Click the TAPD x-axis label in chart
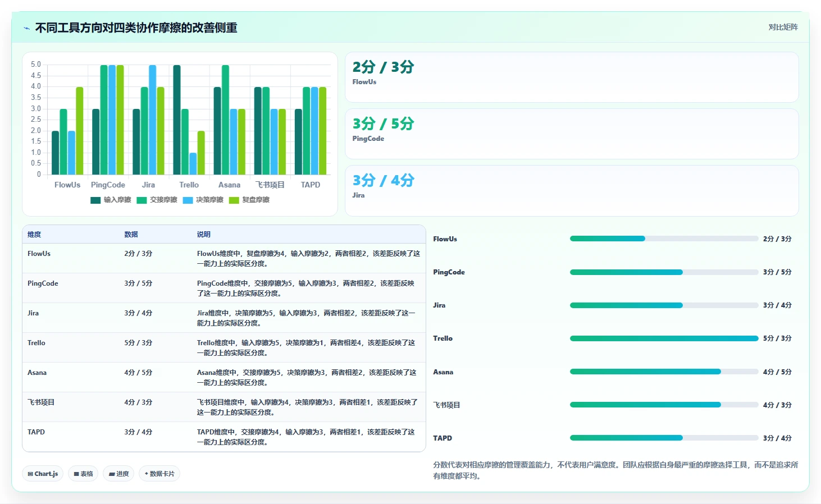This screenshot has width=821, height=504. (311, 185)
